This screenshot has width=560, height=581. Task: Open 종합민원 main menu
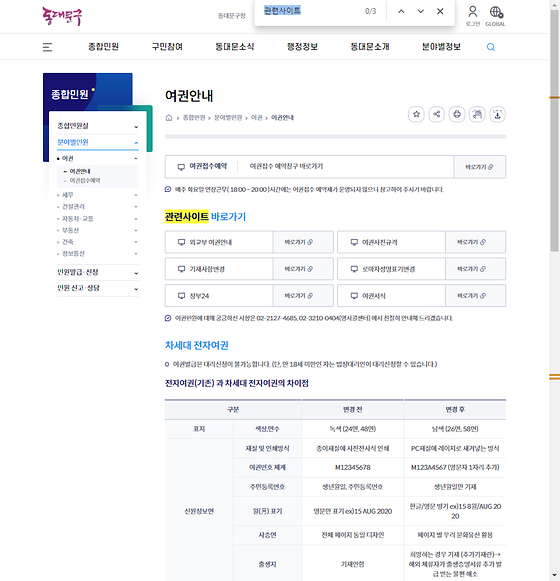[x=103, y=47]
